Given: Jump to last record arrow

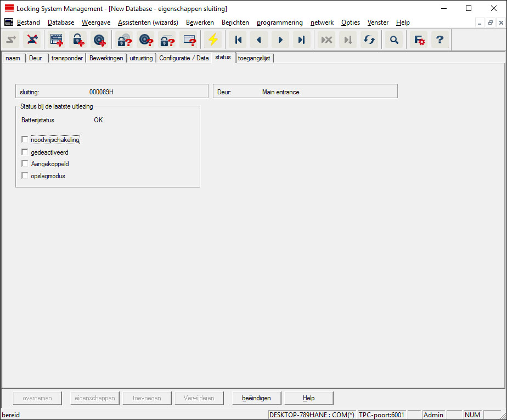Looking at the screenshot, I should point(301,40).
